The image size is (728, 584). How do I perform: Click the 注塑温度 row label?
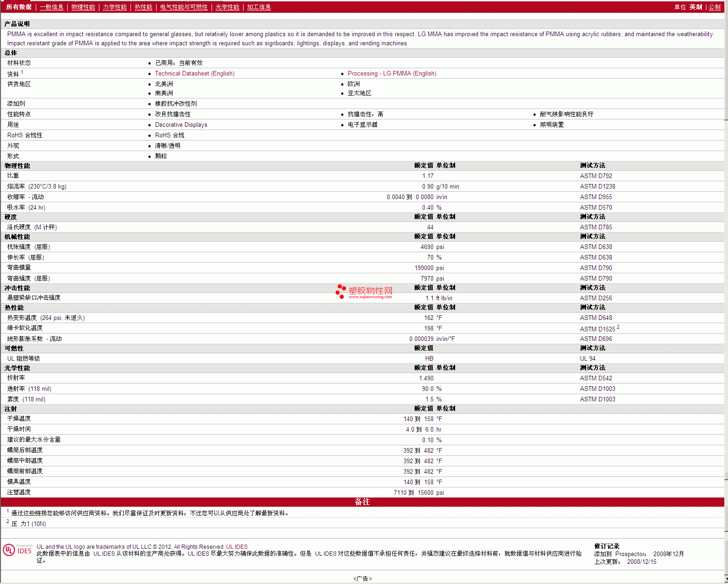(x=19, y=492)
